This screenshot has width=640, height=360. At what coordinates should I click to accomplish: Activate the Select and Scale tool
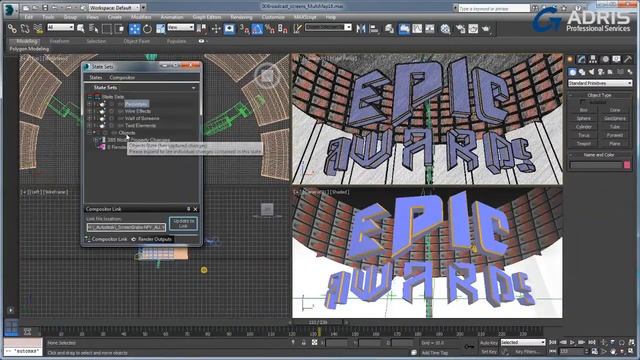point(160,29)
